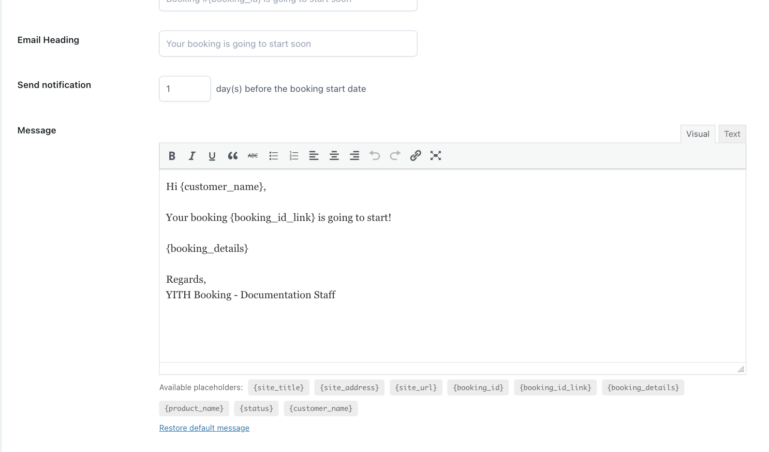769x452 pixels.
Task: Switch to the Text editor tab
Action: point(732,134)
